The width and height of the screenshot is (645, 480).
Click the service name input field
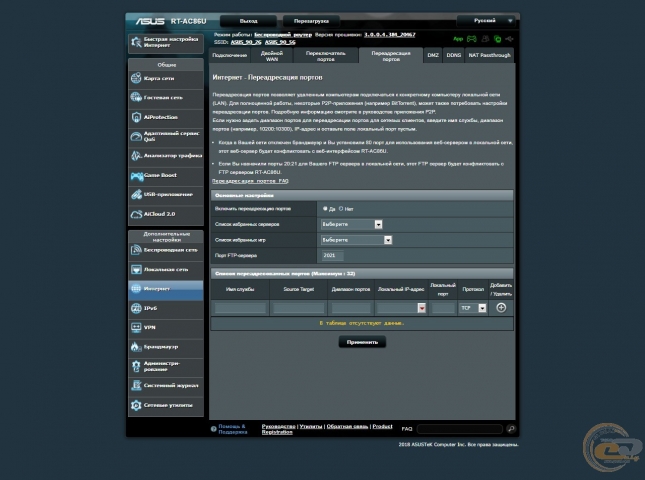tap(240, 308)
